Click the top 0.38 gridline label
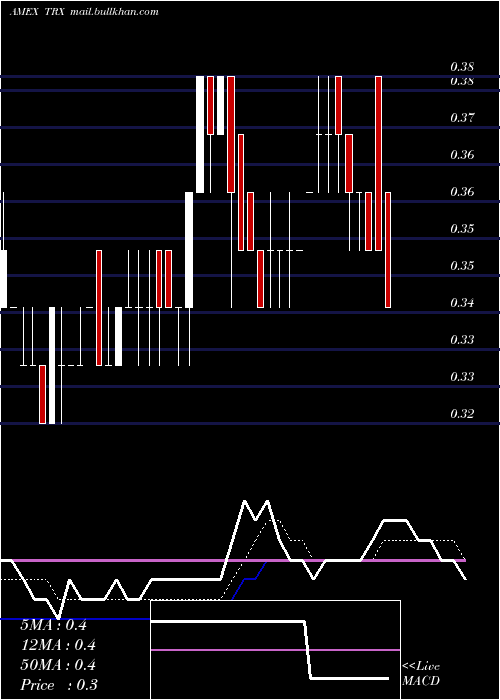 click(x=462, y=67)
